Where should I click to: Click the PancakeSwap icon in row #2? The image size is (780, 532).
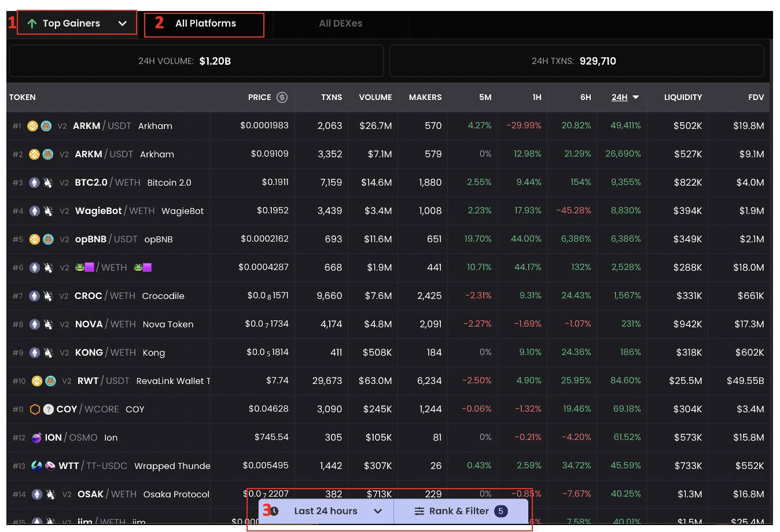click(x=48, y=154)
